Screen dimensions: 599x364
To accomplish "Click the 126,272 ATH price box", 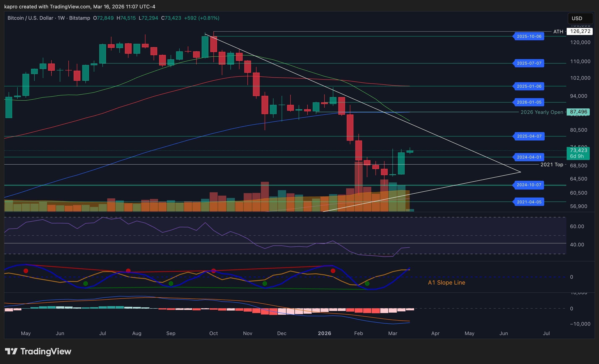I will point(580,31).
